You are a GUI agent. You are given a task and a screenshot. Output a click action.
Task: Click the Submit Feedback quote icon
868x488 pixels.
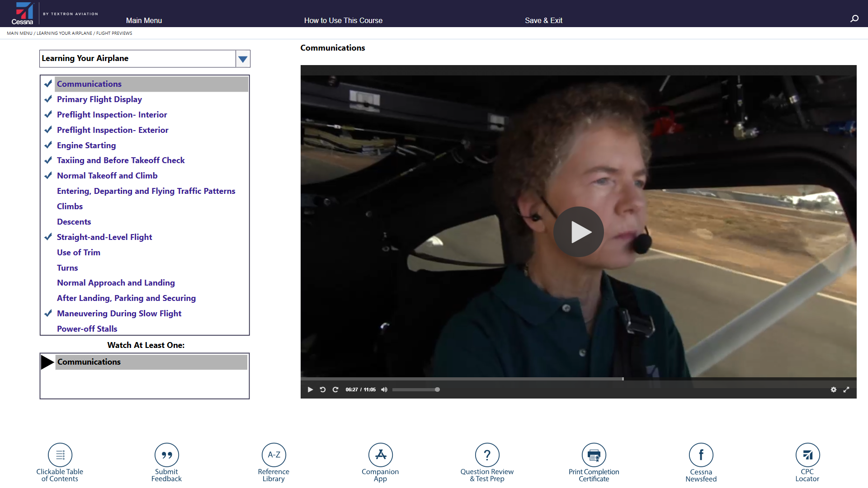coord(167,455)
